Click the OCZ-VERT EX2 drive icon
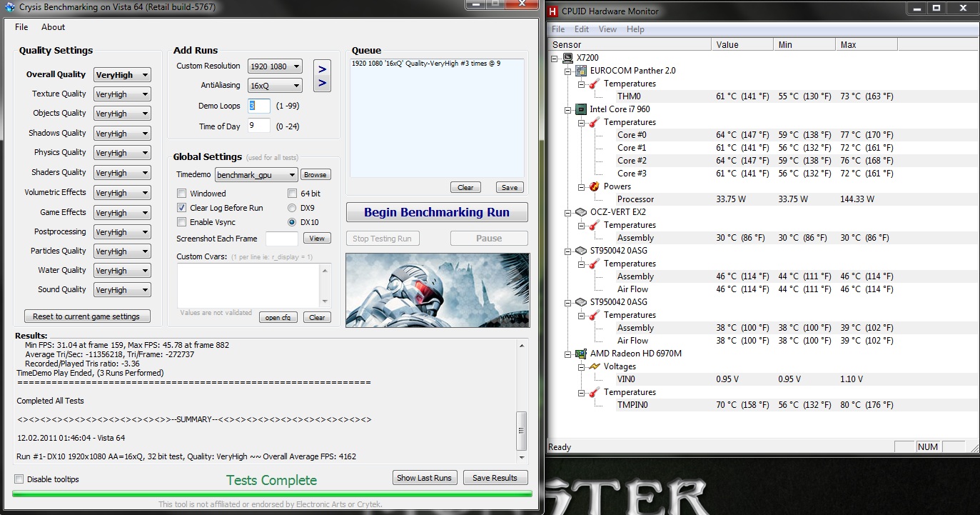 click(582, 212)
